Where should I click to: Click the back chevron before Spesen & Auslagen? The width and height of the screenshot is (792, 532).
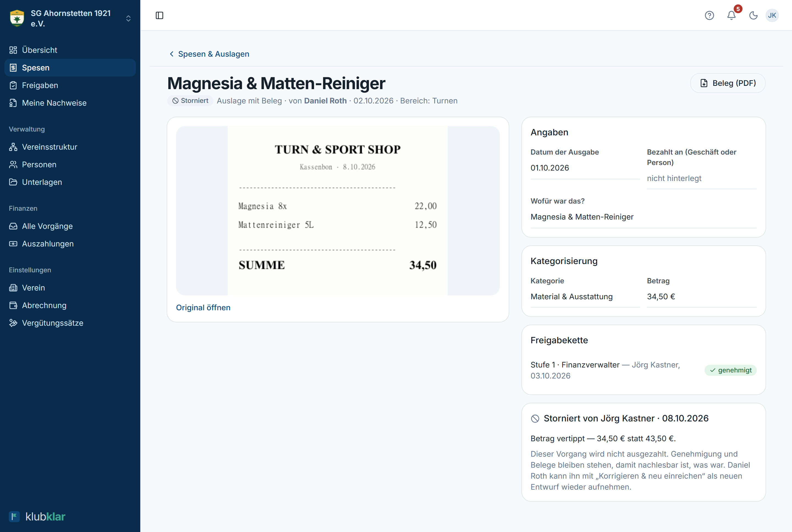coord(172,54)
